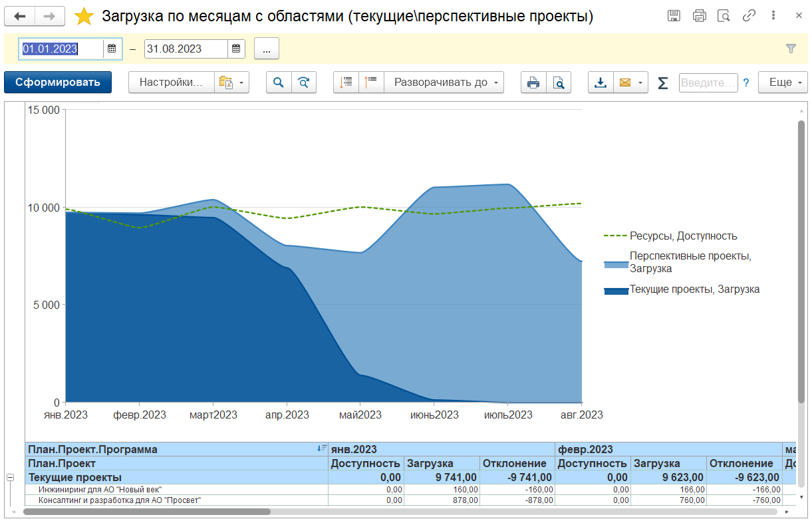Click the horizontal scrollbar of the table

146,512
